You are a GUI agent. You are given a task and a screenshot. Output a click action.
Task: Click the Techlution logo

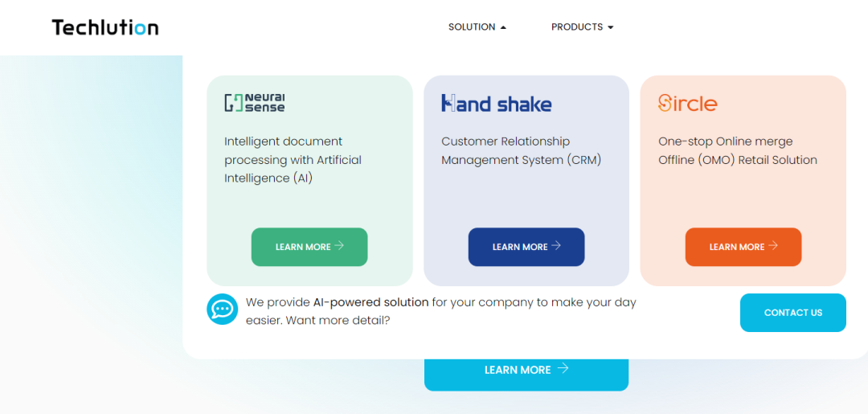point(105,27)
